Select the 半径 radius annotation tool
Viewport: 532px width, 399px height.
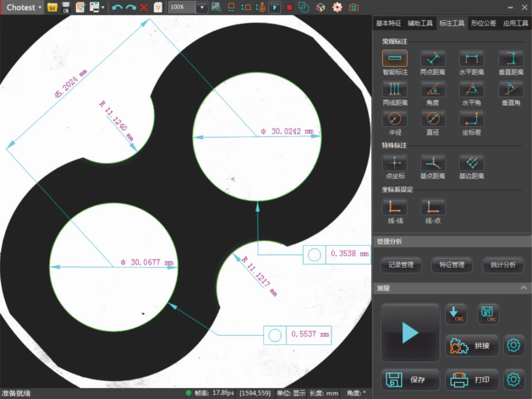(x=395, y=119)
